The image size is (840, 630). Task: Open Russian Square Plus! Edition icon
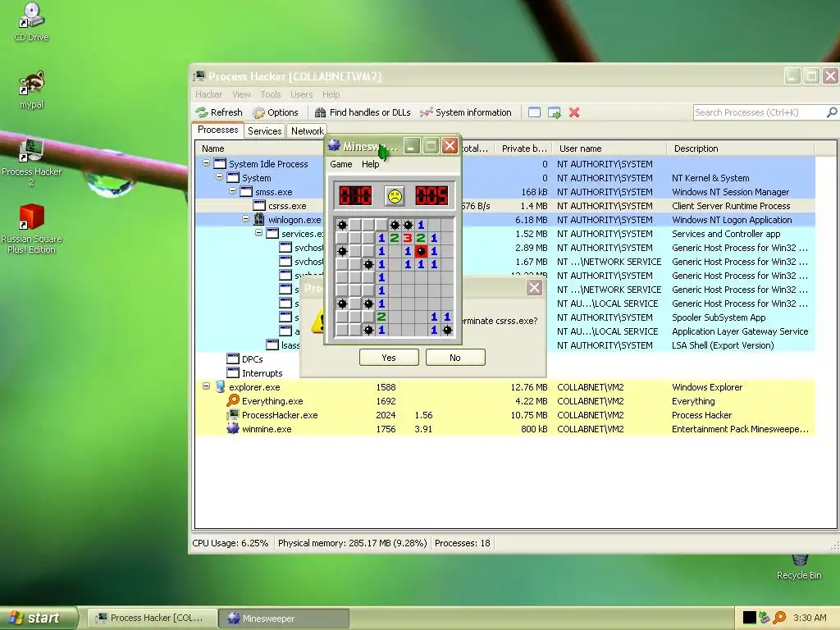click(32, 229)
